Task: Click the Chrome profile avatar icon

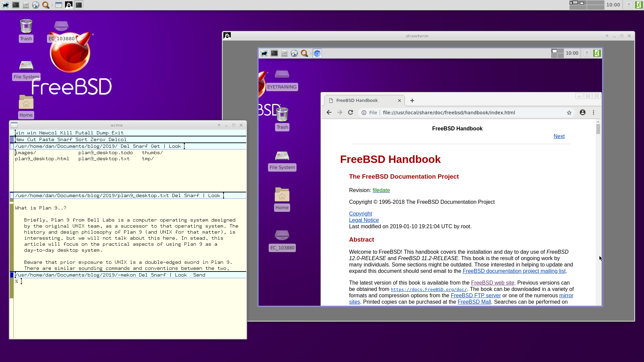Action: [583, 113]
